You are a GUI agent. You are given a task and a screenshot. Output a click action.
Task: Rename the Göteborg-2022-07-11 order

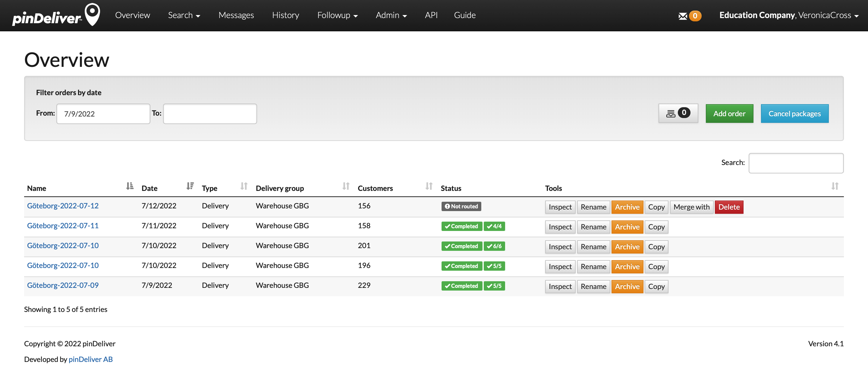coord(593,227)
